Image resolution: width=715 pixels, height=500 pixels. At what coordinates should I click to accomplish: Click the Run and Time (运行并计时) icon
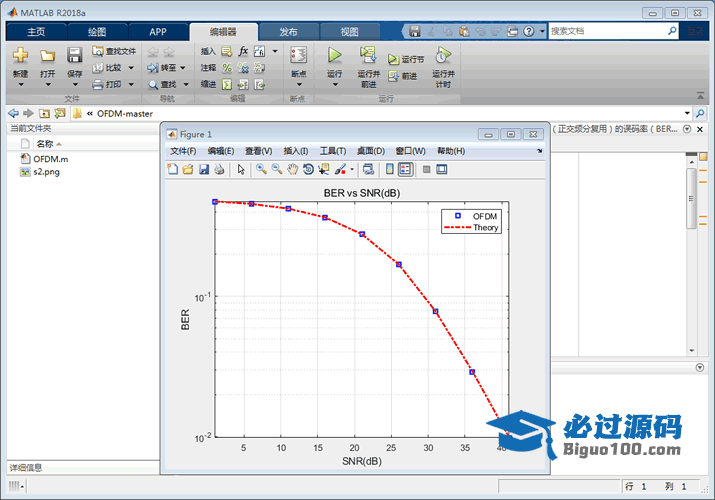point(443,56)
